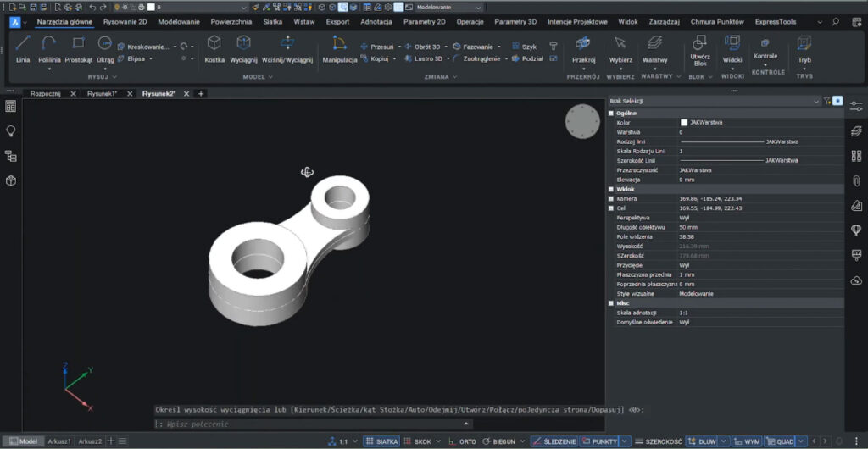Viewport: 868px width, 449px height.
Task: Open the Przesuń dropdown arrow
Action: (398, 47)
